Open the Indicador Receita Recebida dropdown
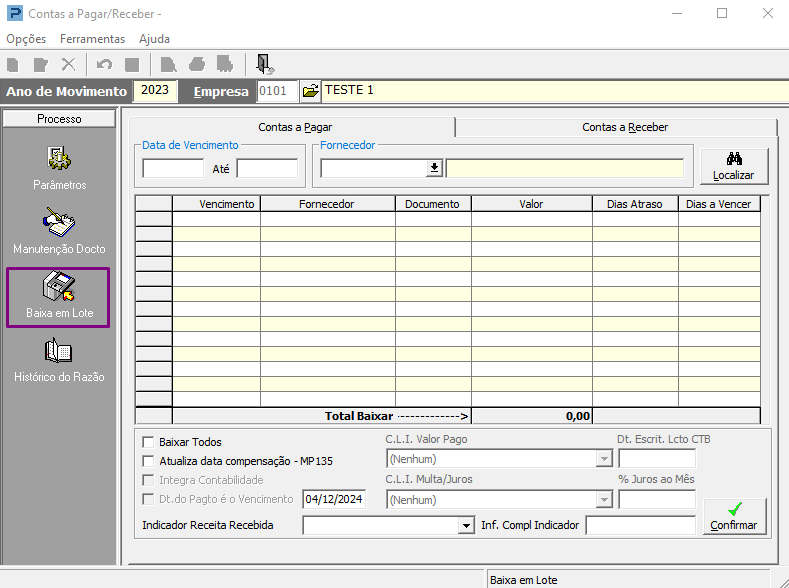Screen dimensions: 789x588 click(465, 525)
